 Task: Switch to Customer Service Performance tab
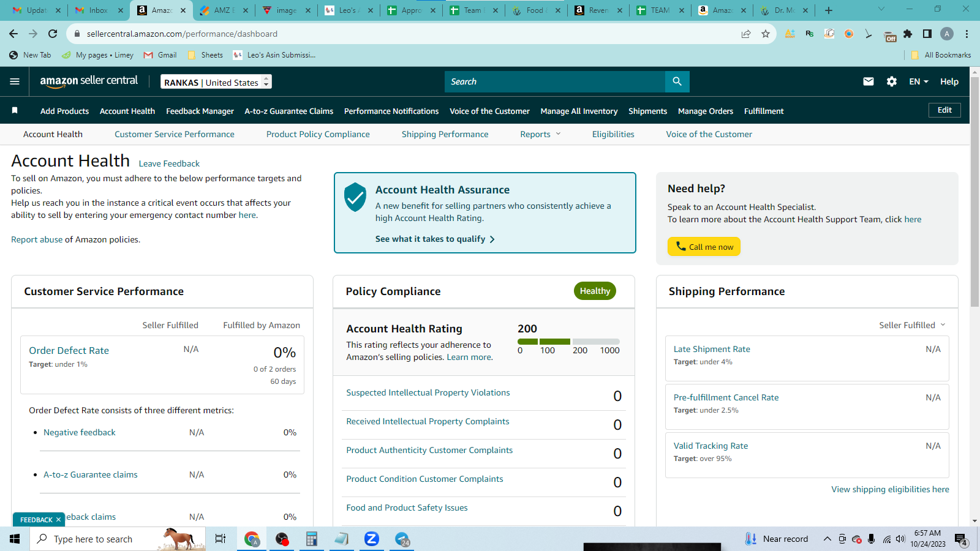tap(175, 134)
